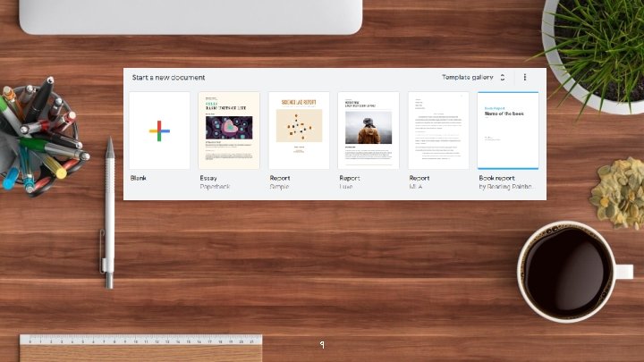The image size is (644, 362).
Task: Open the three-dot more options menu
Action: point(524,77)
